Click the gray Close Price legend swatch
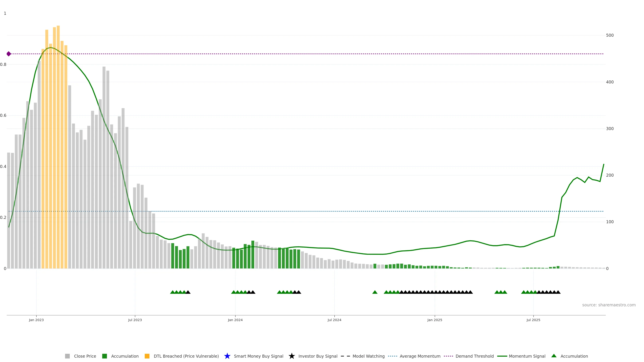Screen dimensions: 644x362 [67, 356]
